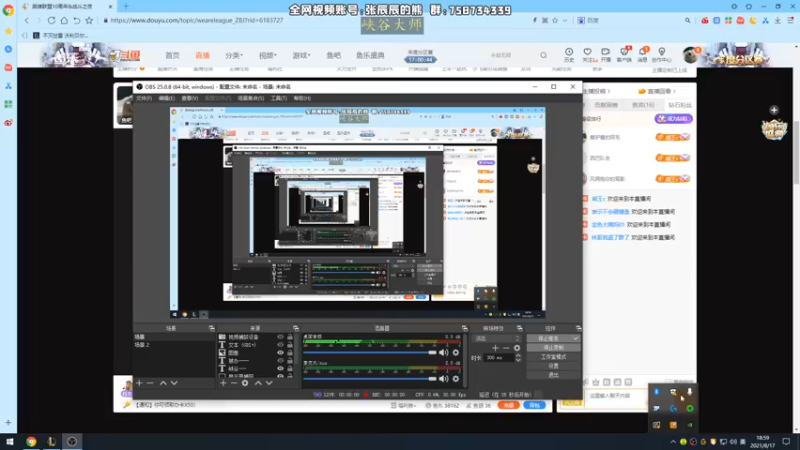Click desktop audio volume slider in mixer
Viewport: 800px width, 450px height.
pos(370,353)
